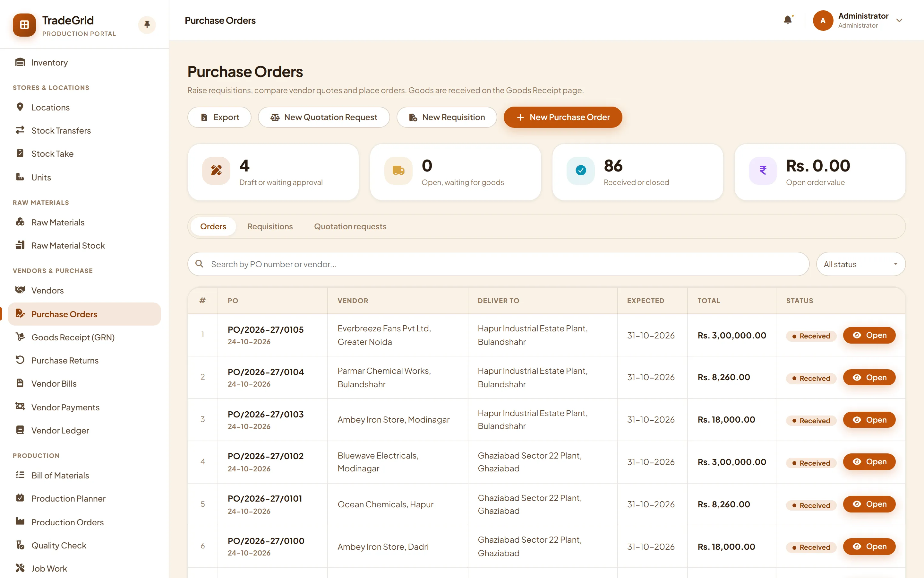
Task: Click the PO search field
Action: coord(498,264)
